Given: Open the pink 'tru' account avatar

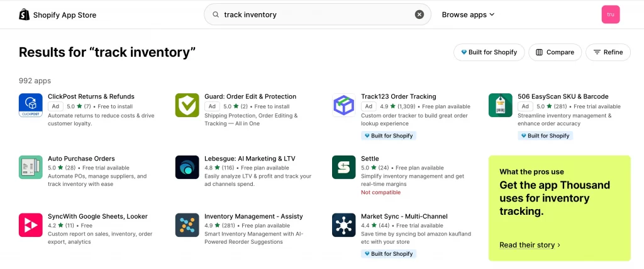Looking at the screenshot, I should (x=610, y=14).
